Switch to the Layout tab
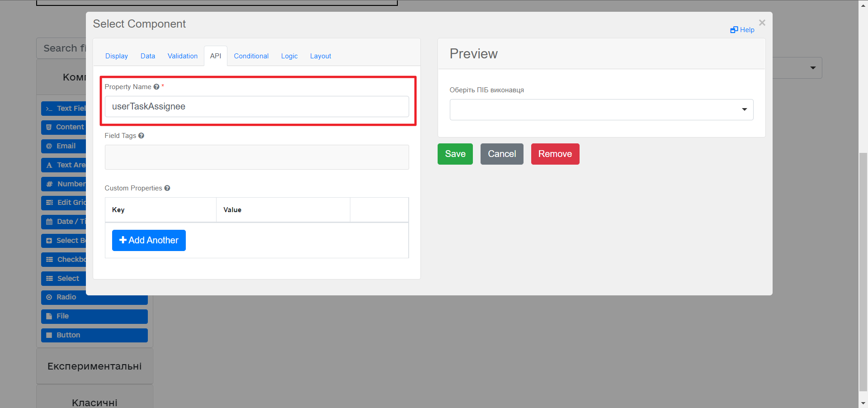 321,56
